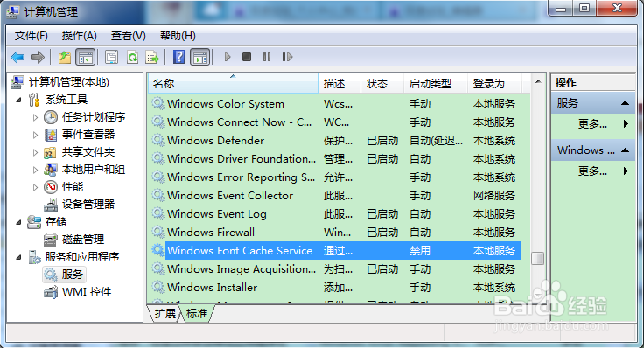
Task: Collapse 服务 section in 操作 pane
Action: [x=625, y=103]
